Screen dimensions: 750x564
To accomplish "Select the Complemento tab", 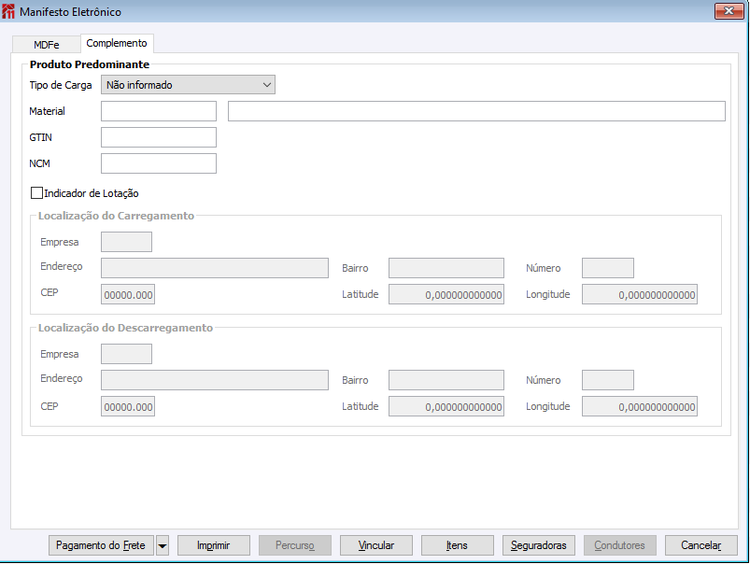I will pyautogui.click(x=117, y=43).
